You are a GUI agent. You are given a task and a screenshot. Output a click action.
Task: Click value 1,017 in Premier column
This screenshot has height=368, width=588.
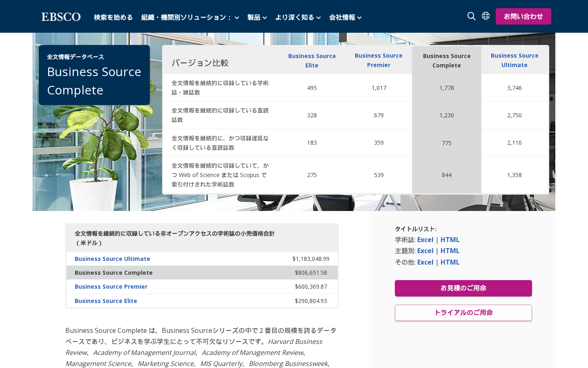tap(379, 88)
